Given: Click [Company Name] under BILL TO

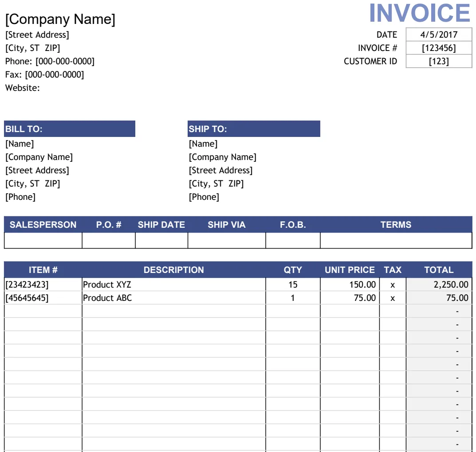Looking at the screenshot, I should pos(39,157).
